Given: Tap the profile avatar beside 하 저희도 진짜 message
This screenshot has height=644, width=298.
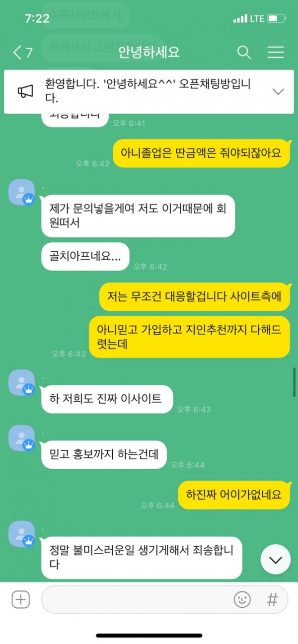Looking at the screenshot, I should click(21, 382).
